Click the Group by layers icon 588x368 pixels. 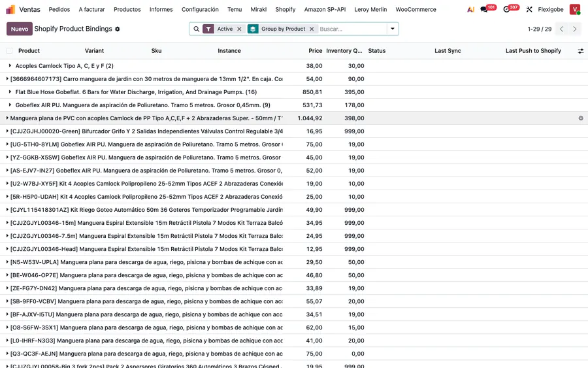[x=253, y=29]
